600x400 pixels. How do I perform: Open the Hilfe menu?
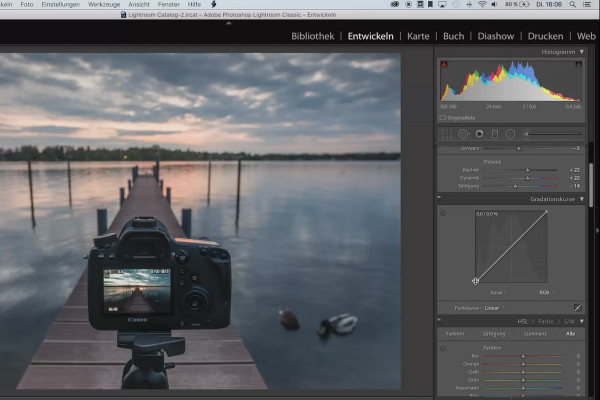(x=194, y=5)
